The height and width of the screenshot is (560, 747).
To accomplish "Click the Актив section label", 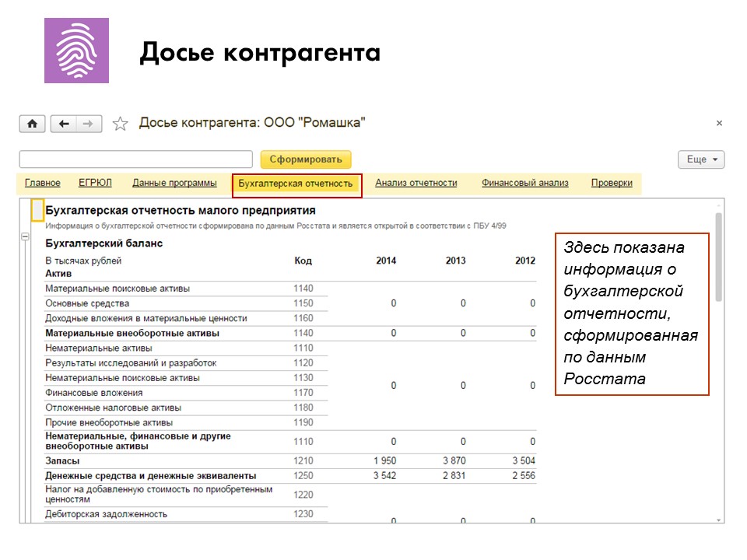I will pyautogui.click(x=58, y=274).
